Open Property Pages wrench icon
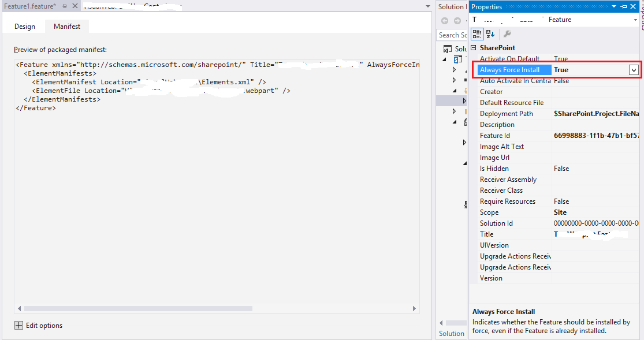644x340 pixels. pyautogui.click(x=507, y=34)
